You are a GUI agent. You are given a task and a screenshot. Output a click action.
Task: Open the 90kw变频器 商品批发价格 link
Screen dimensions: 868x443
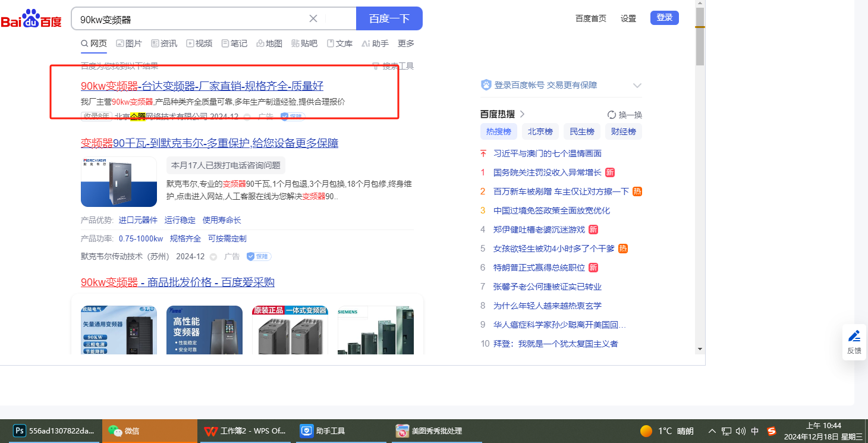click(x=177, y=282)
